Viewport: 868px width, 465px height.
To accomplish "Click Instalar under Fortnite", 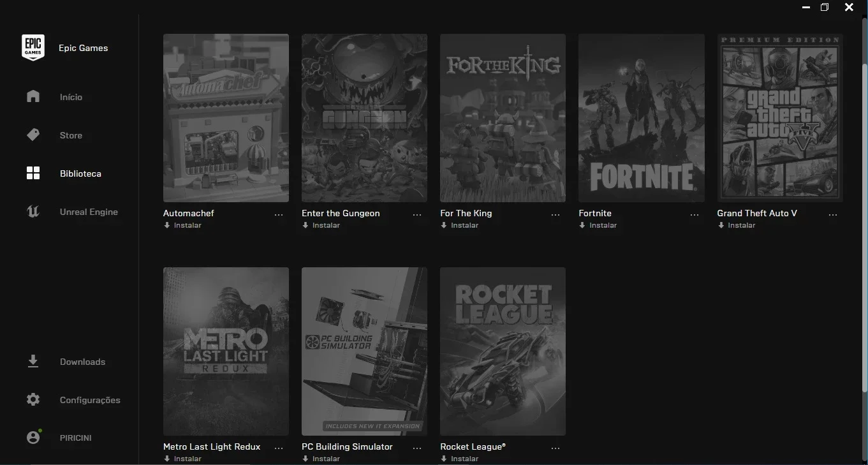I will (x=603, y=225).
